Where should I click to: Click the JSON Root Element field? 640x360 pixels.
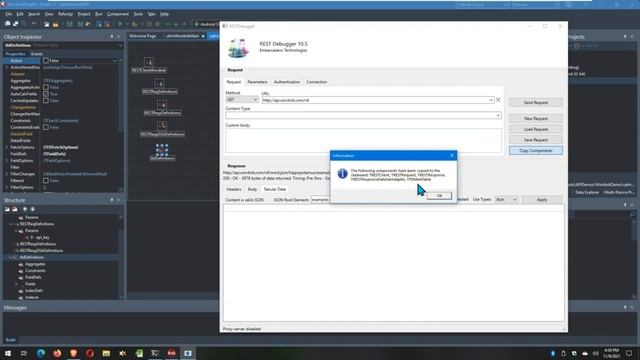[320, 200]
